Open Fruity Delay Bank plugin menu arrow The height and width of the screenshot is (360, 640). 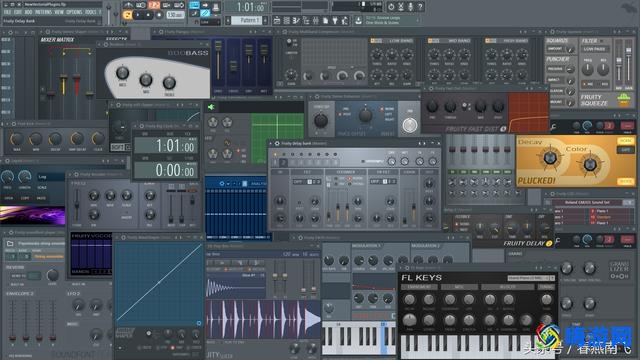click(x=271, y=143)
